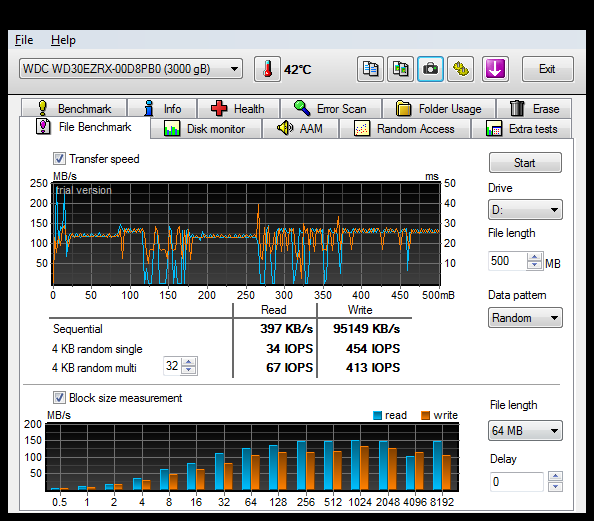Toggle the Transfer speed checkbox
The width and height of the screenshot is (594, 521).
click(x=59, y=158)
